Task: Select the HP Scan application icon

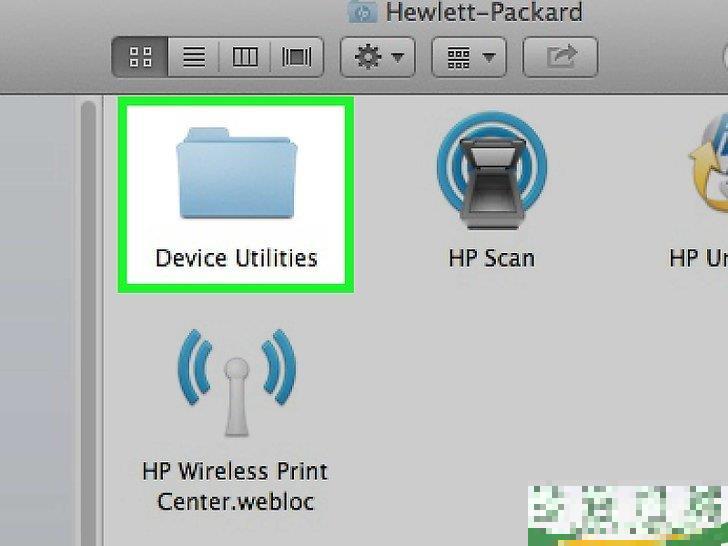Action: 492,170
